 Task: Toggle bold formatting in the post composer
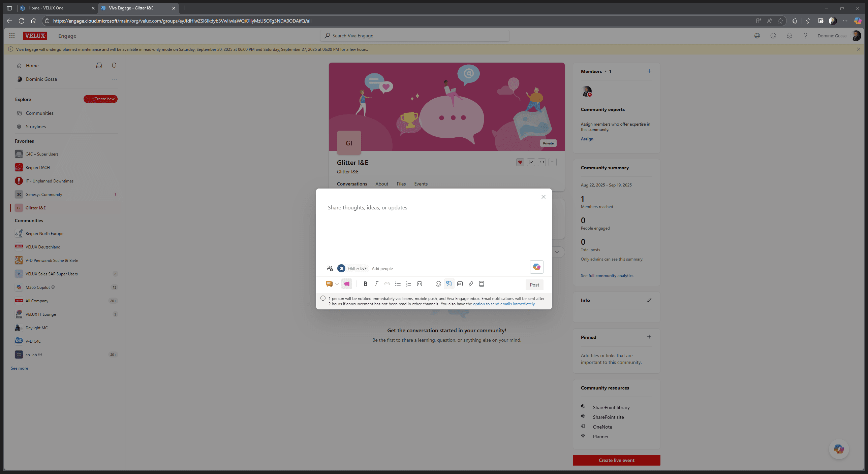[x=365, y=284]
